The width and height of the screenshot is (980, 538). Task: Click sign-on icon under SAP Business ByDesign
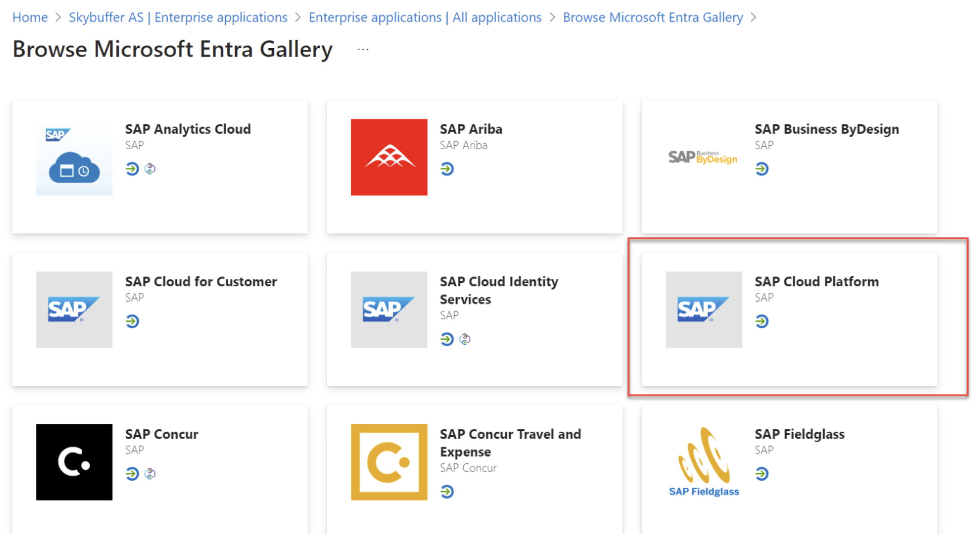[762, 169]
